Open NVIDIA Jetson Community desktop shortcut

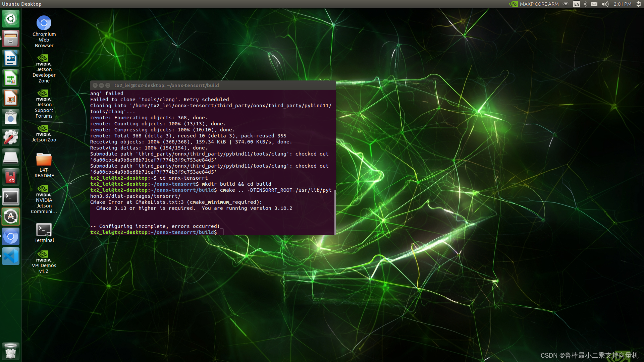point(44,199)
